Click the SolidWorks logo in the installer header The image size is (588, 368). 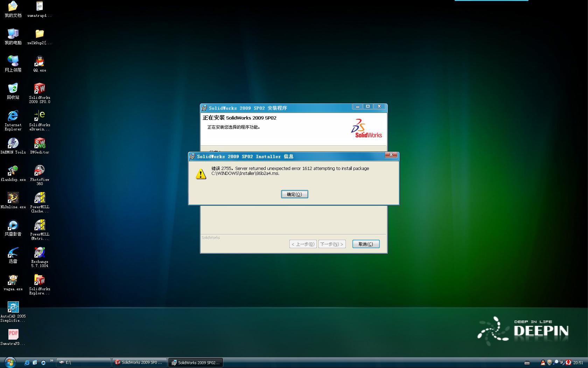(x=366, y=128)
